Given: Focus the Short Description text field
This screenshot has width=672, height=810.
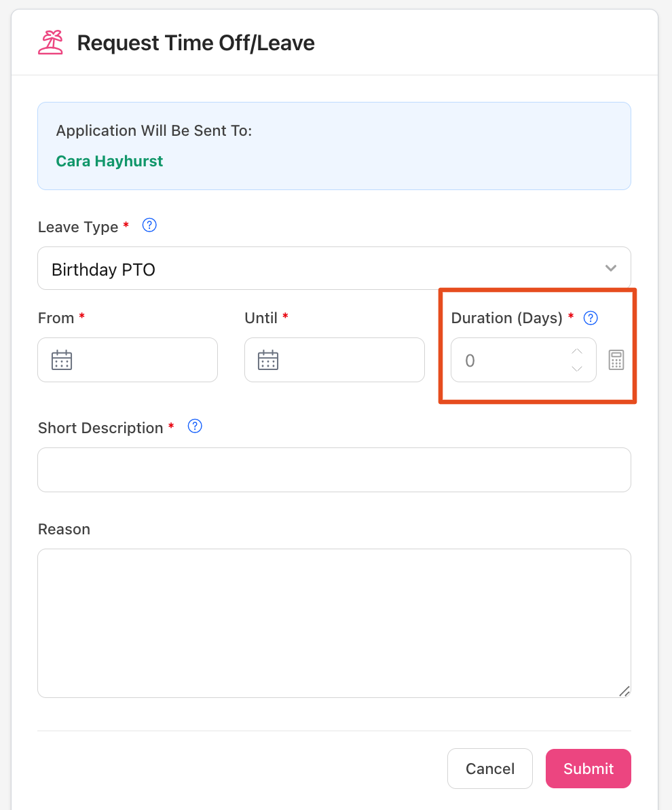Looking at the screenshot, I should click(x=334, y=470).
